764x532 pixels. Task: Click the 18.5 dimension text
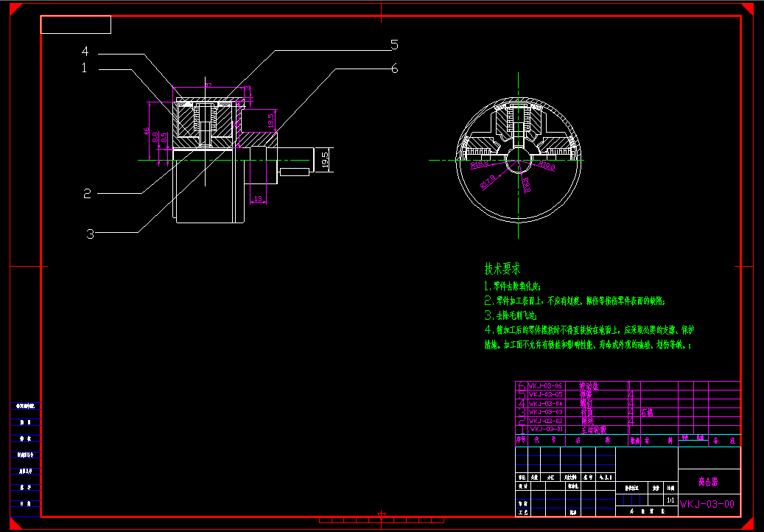271,120
